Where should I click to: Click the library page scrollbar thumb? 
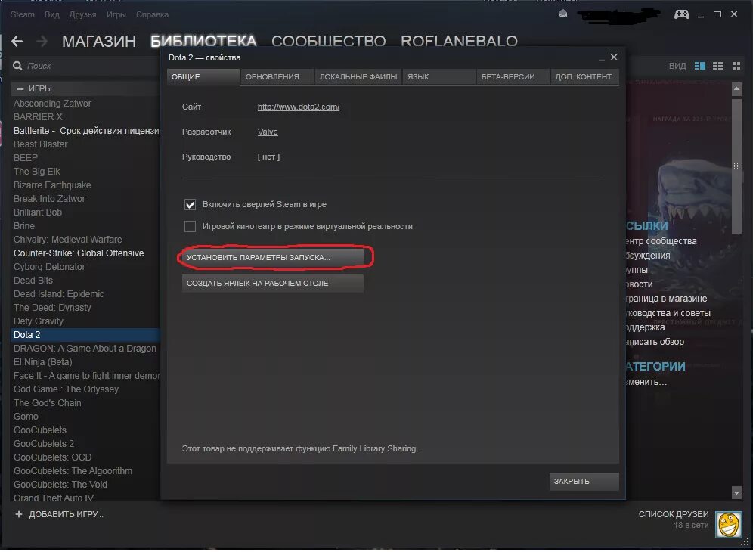[x=736, y=166]
